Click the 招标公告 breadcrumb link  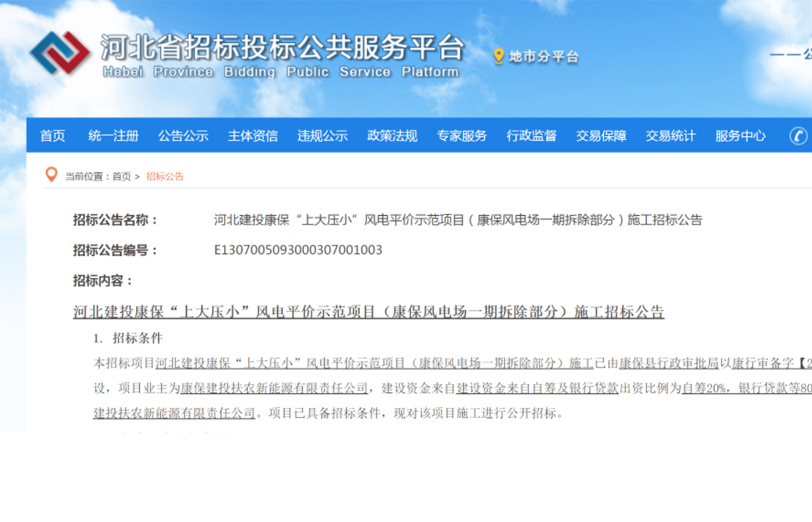click(x=165, y=176)
